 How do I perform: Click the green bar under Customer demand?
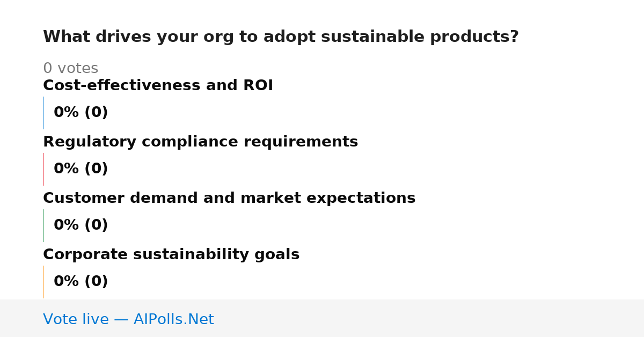(x=43, y=225)
